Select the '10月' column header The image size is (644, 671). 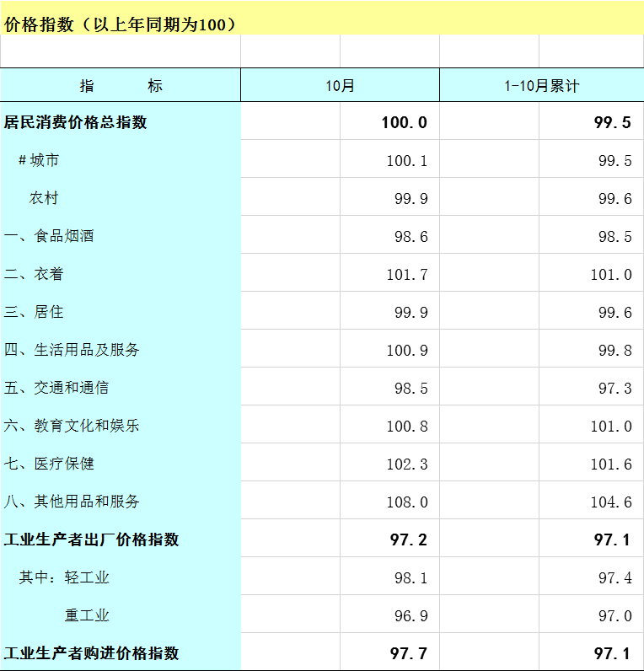point(340,86)
